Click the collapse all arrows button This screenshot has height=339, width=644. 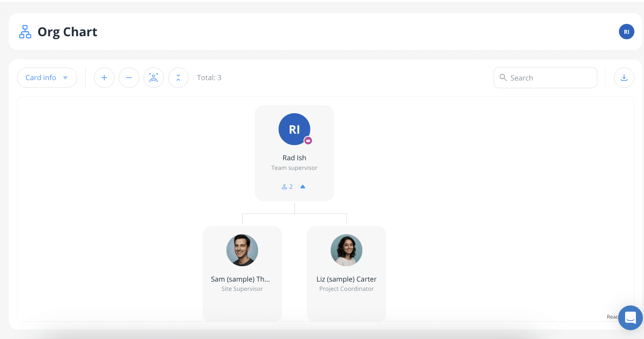click(178, 78)
